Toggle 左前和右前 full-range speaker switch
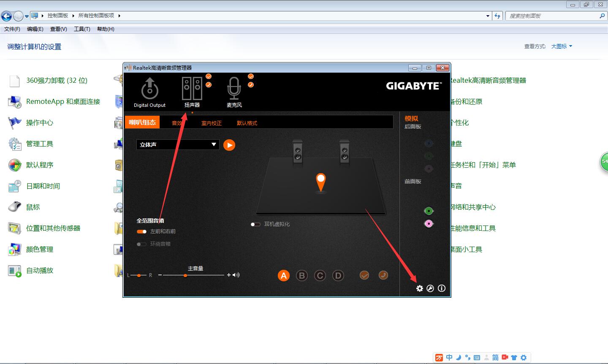The height and width of the screenshot is (364, 608). 141,231
